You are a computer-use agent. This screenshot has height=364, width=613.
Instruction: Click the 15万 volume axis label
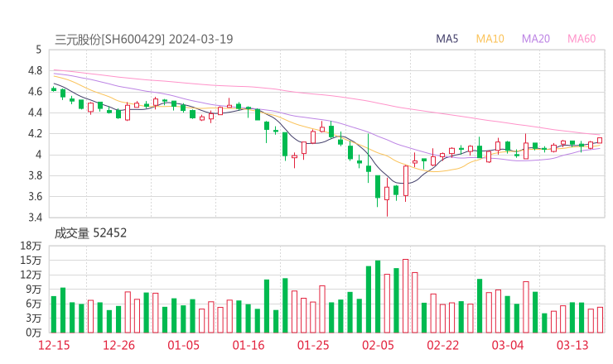(x=31, y=260)
